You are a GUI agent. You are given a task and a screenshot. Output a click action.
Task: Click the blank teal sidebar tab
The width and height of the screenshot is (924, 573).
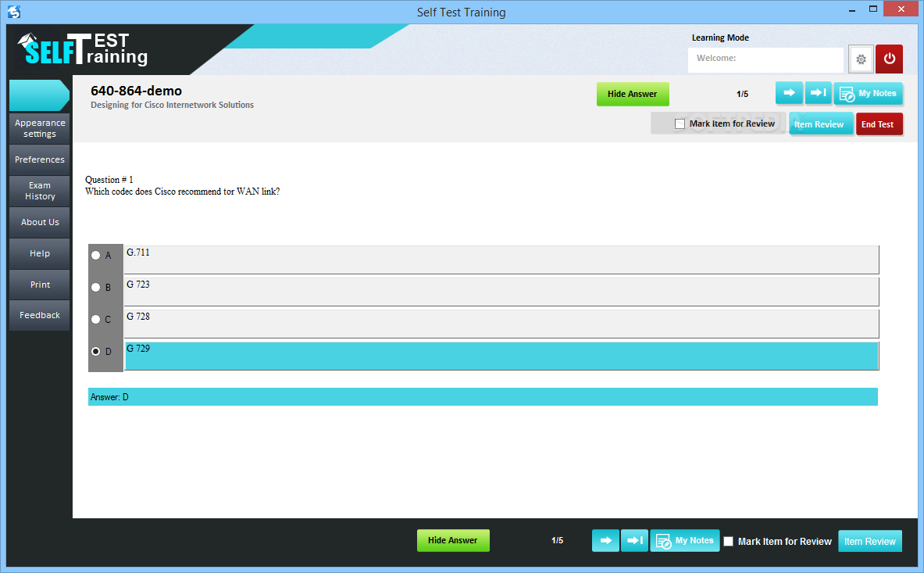point(39,95)
